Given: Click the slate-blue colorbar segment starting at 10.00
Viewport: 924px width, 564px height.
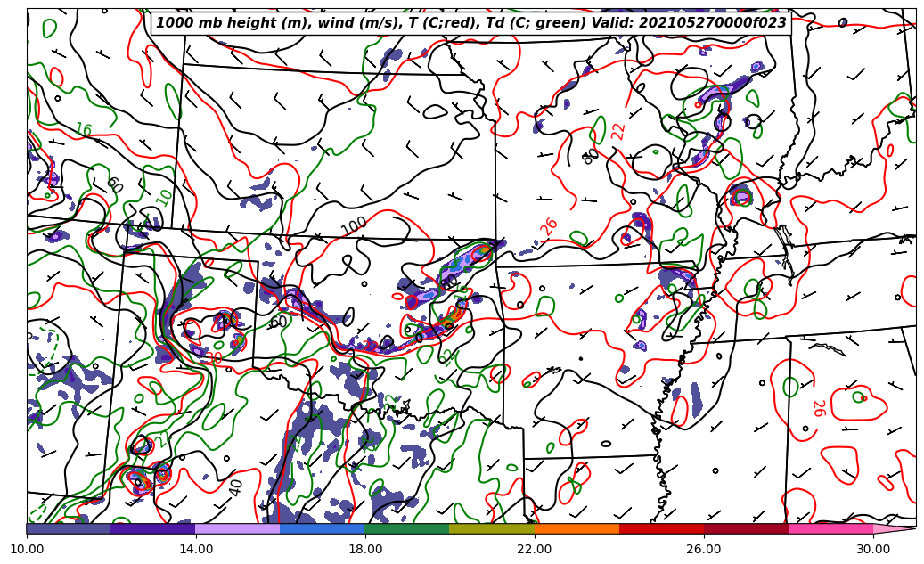Looking at the screenshot, I should pyautogui.click(x=69, y=528).
